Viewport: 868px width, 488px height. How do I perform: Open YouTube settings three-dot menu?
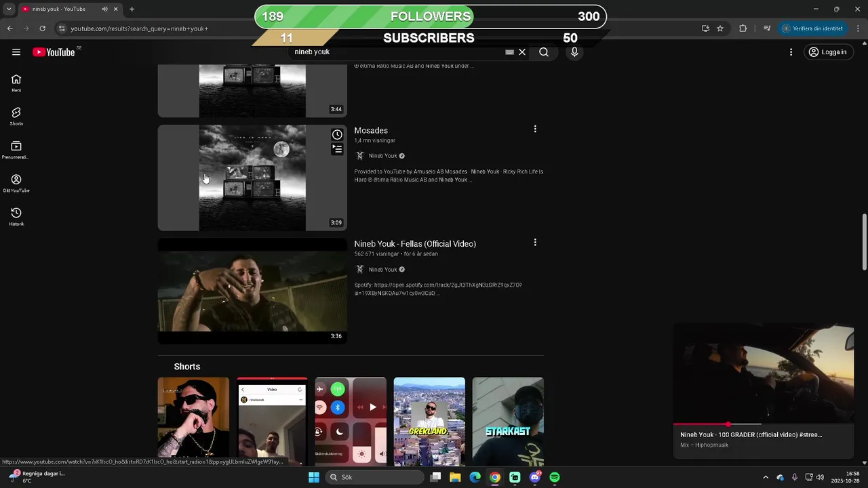pos(791,52)
